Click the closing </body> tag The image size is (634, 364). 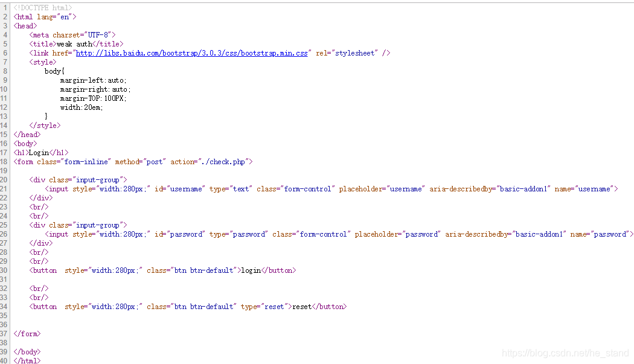(x=27, y=352)
